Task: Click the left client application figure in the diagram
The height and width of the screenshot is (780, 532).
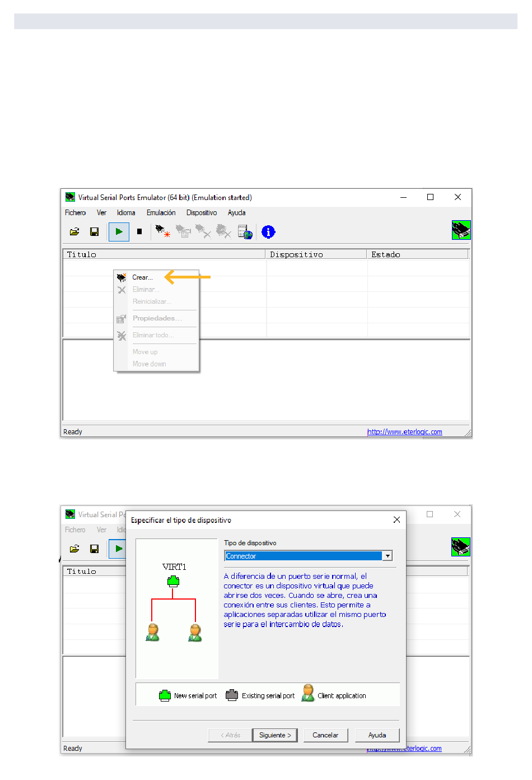Action: coord(152,632)
